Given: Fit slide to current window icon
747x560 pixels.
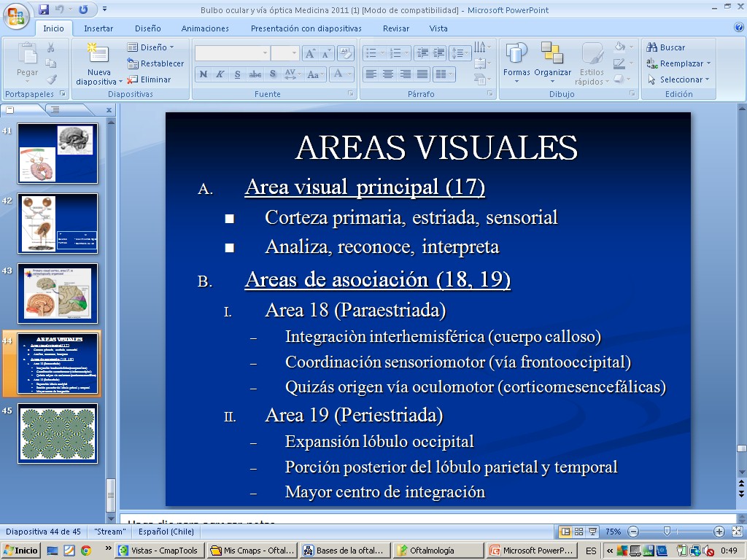Looking at the screenshot, I should pos(736,532).
